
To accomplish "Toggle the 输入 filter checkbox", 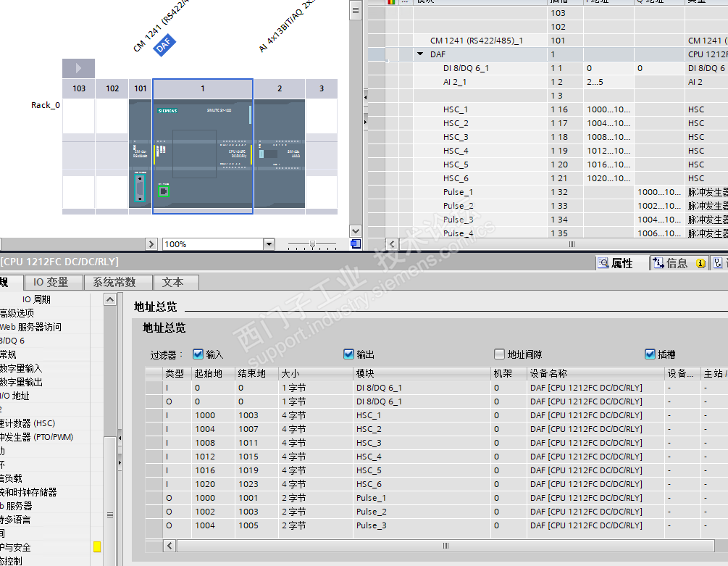I will 198,354.
